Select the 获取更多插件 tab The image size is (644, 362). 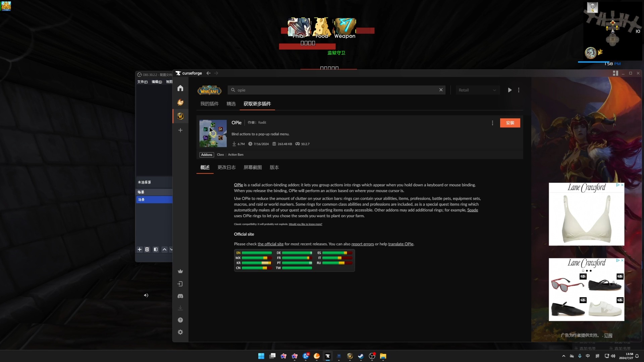point(257,104)
